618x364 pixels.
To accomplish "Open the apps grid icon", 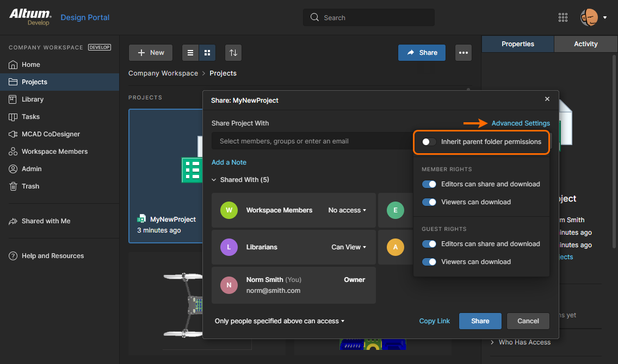I will click(x=563, y=17).
